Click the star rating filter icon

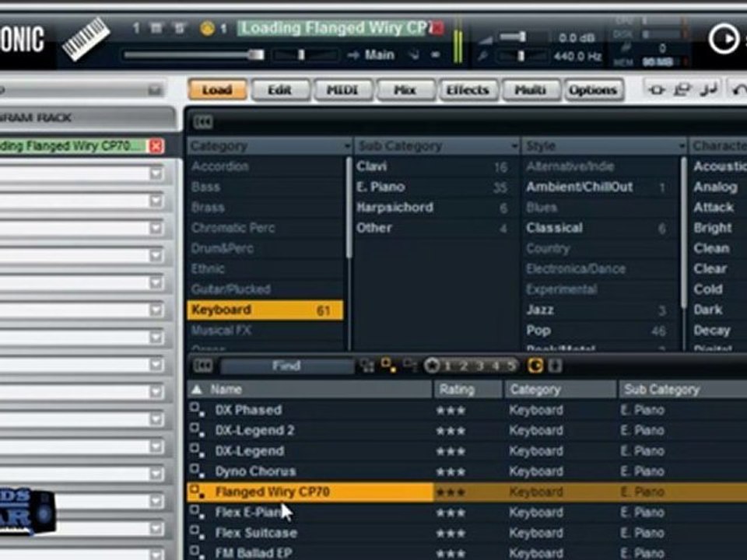tap(433, 366)
